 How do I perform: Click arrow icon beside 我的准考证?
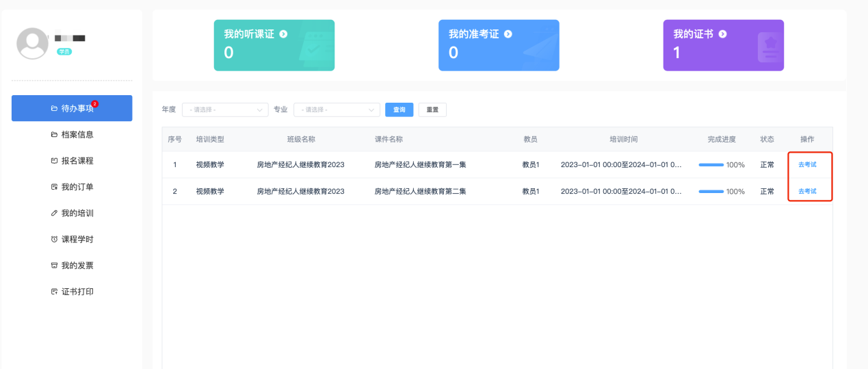(x=508, y=34)
